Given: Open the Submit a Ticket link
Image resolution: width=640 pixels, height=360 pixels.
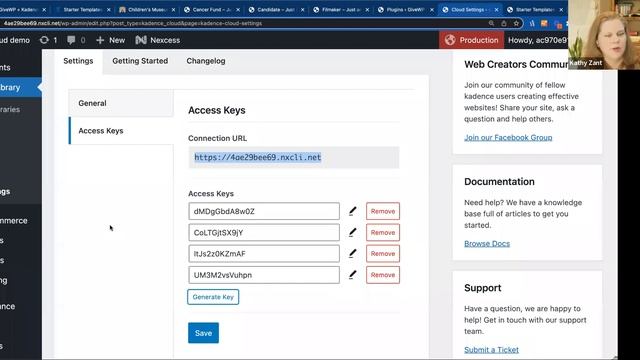Looking at the screenshot, I should 491,350.
